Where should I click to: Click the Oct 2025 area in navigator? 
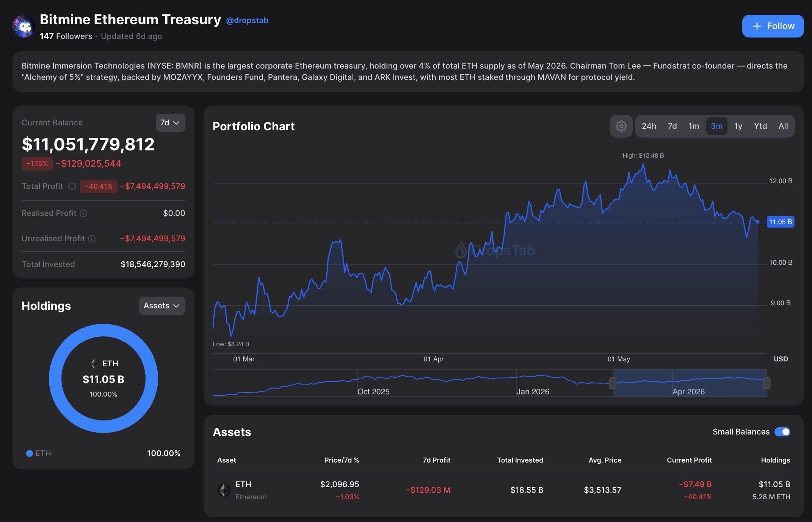click(x=373, y=391)
